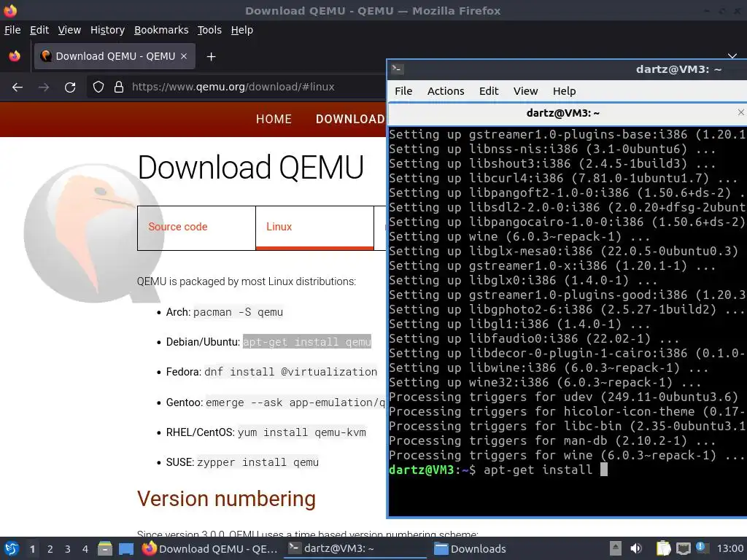This screenshot has width=747, height=560.
Task: Click the terminal window title 'dartz@VM3: ~'
Action: click(x=678, y=69)
